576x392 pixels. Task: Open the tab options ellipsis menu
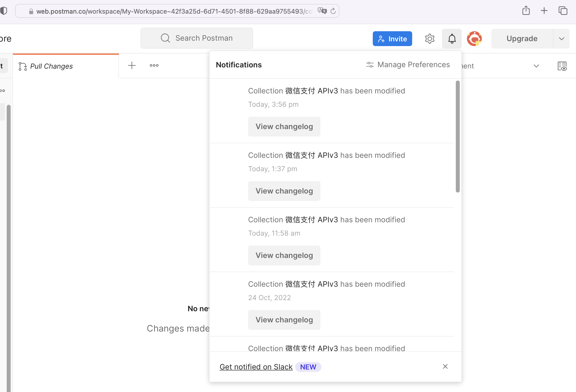(x=154, y=66)
